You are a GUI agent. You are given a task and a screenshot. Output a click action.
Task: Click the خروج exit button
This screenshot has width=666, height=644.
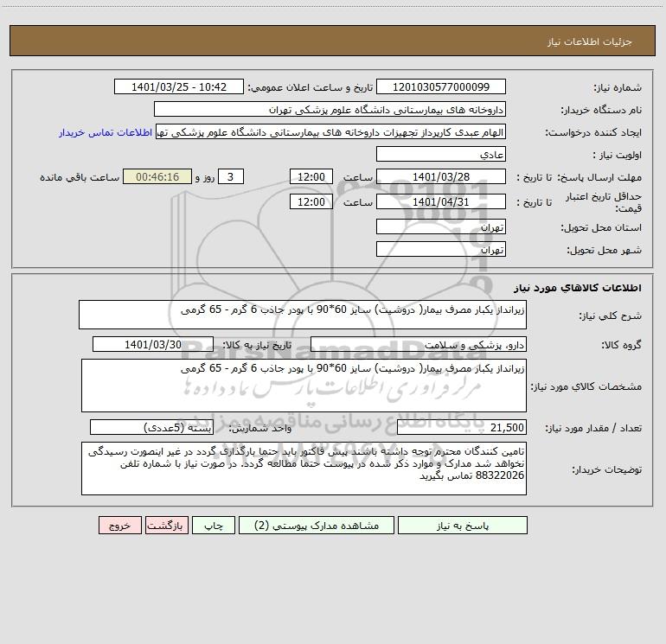[x=119, y=525]
